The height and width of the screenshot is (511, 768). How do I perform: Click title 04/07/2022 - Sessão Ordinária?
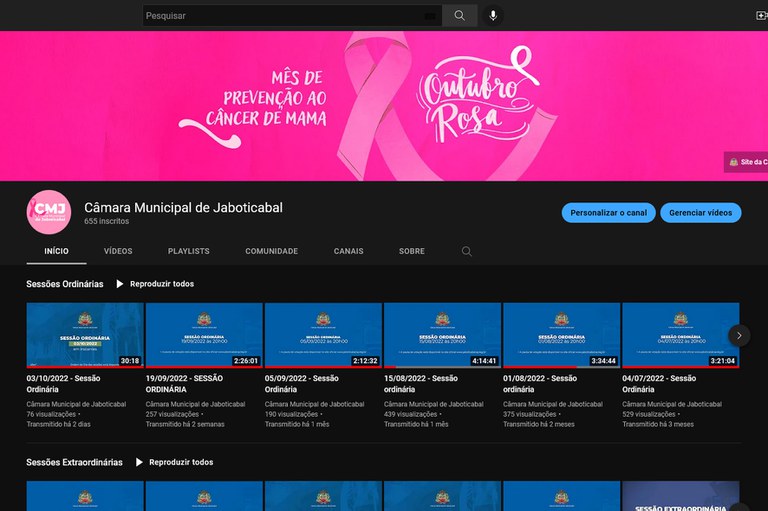pyautogui.click(x=659, y=384)
